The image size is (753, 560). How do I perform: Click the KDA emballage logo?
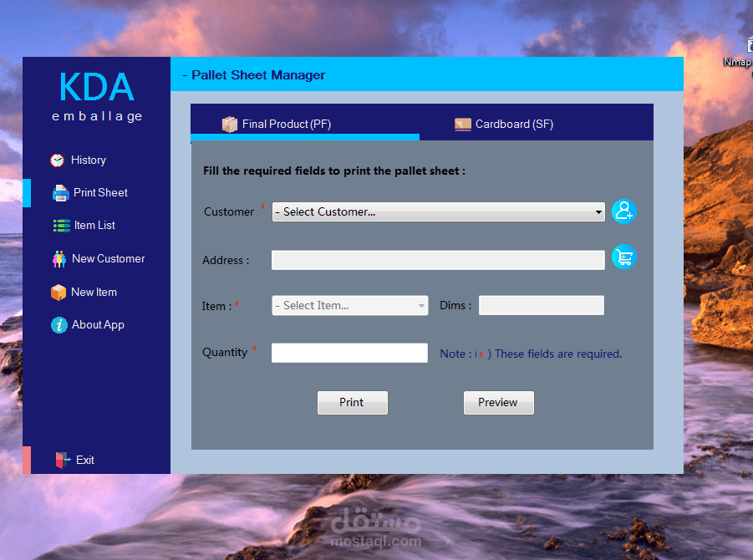[x=96, y=96]
